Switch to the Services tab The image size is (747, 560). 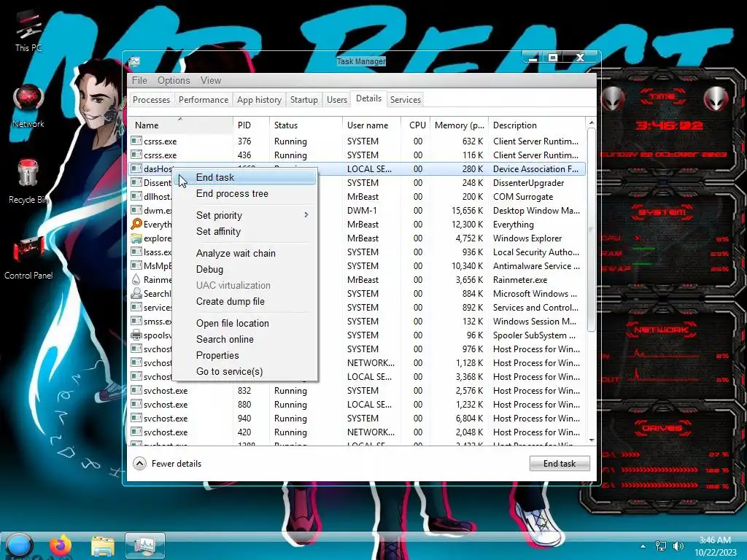tap(406, 99)
